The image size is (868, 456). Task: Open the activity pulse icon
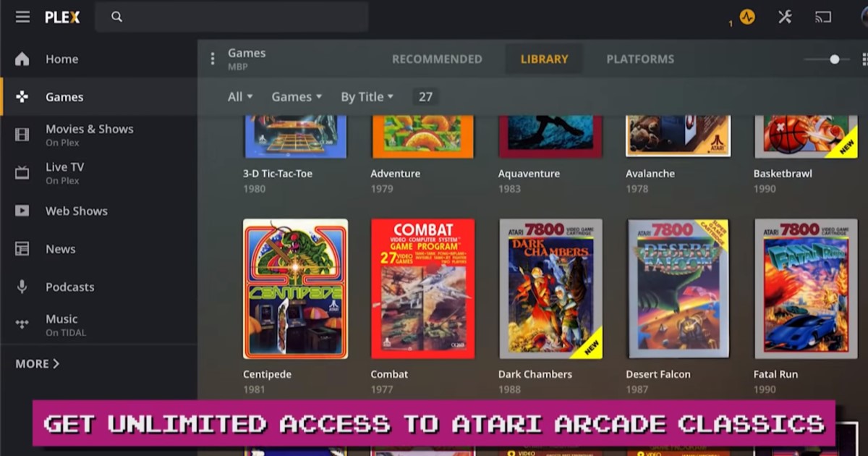747,17
